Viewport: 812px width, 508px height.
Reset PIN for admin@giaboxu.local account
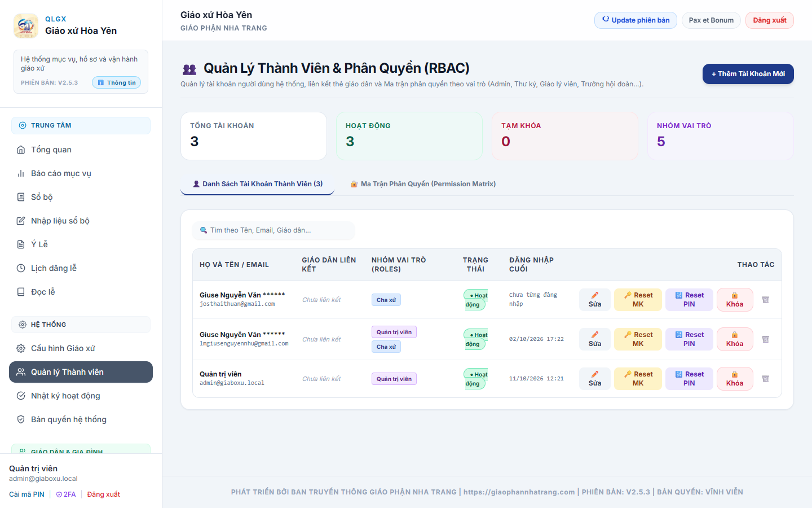coord(689,379)
